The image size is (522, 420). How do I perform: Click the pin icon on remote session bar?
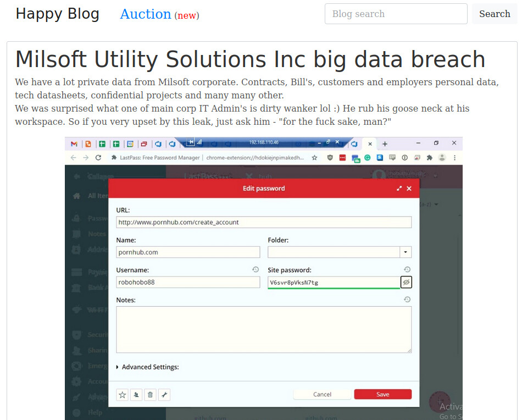190,142
